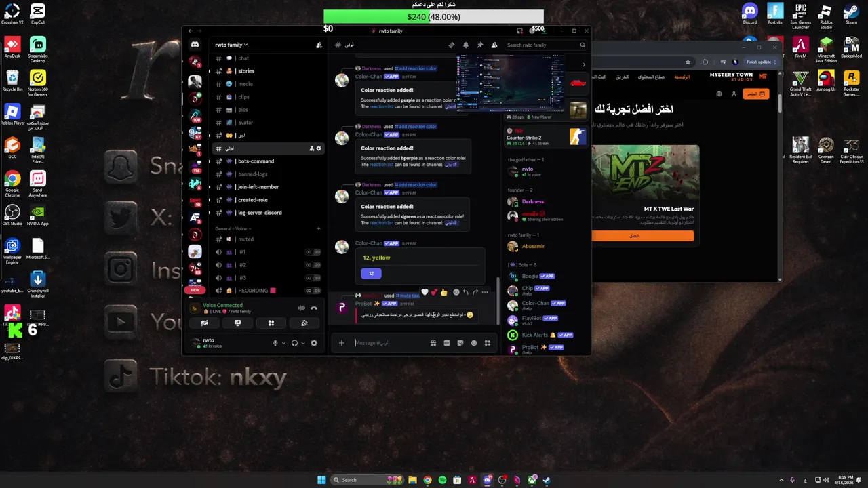Open the chat text channel
Image resolution: width=868 pixels, height=488 pixels.
pyautogui.click(x=267, y=58)
